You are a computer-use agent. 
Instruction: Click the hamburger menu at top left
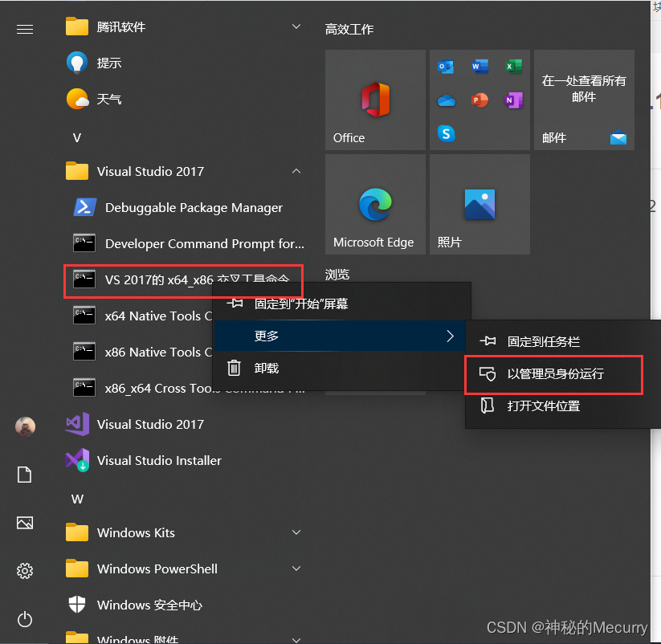click(24, 29)
